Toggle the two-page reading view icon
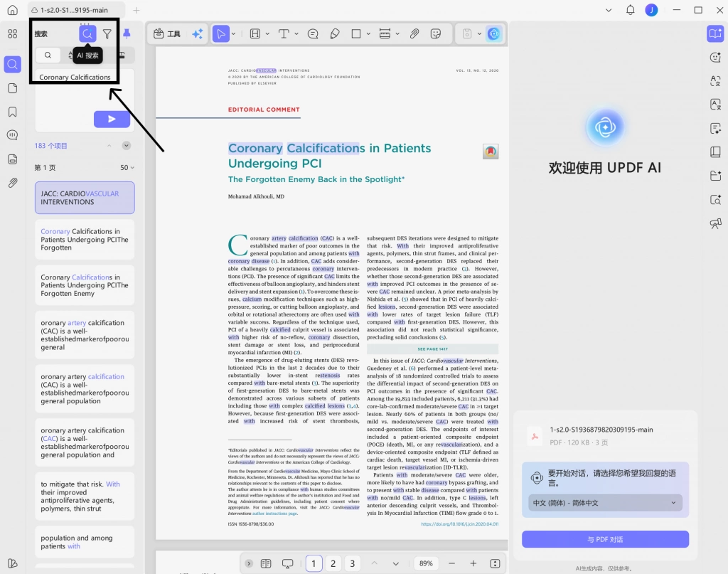Screen dimensions: 728x574 coord(266,563)
